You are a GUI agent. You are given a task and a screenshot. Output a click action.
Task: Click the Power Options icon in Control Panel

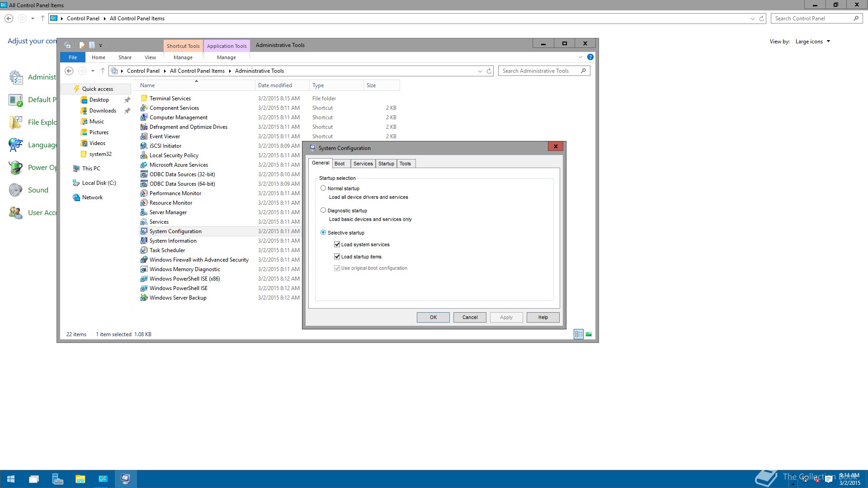tap(16, 168)
